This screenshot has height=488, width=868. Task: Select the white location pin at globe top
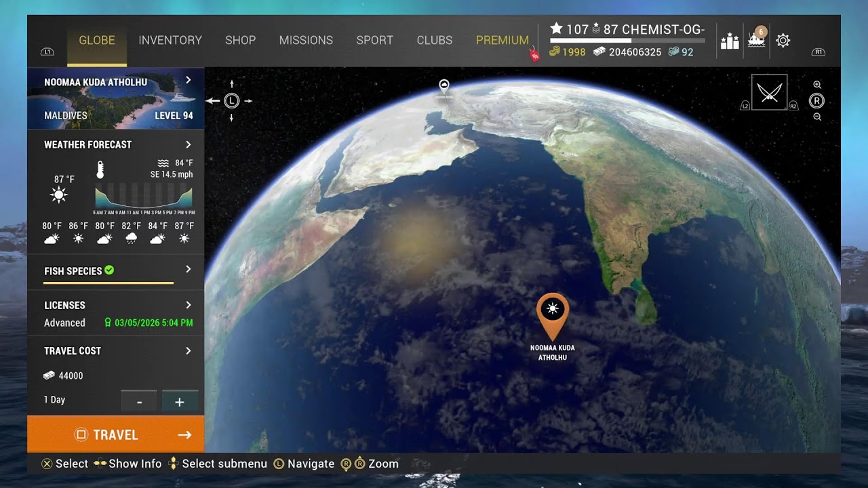[x=444, y=86]
